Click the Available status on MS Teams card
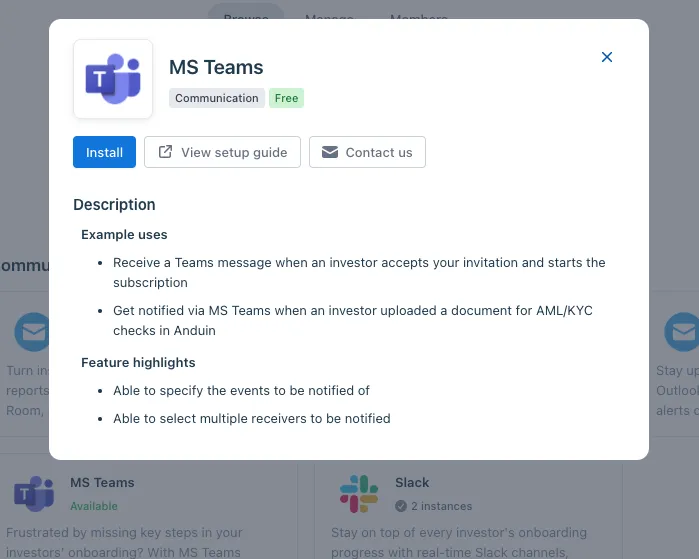The width and height of the screenshot is (699, 559). 94,506
